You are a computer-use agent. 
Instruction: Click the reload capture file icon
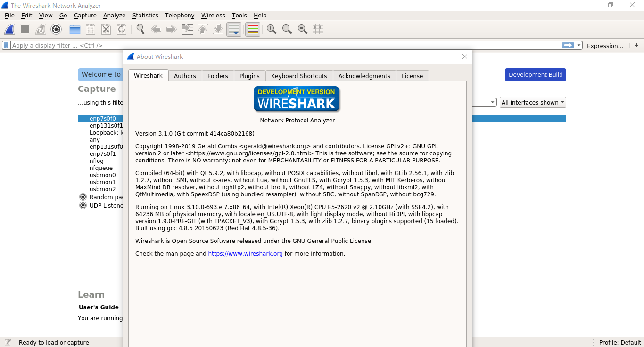(x=121, y=29)
